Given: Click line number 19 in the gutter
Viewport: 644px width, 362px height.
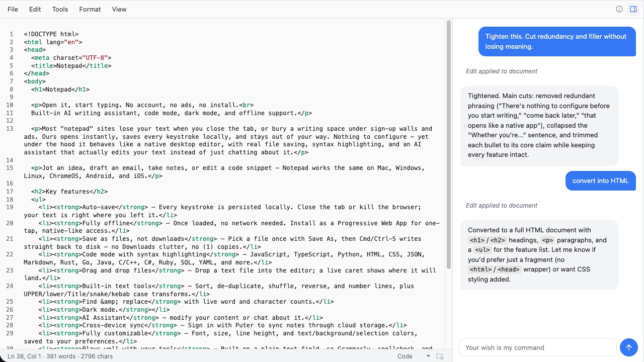Looking at the screenshot, I should coord(11,207).
